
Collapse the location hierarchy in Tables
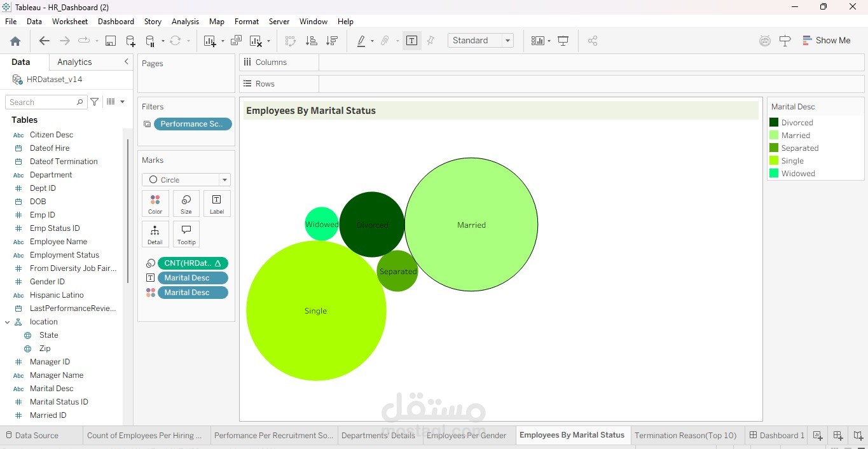point(8,322)
